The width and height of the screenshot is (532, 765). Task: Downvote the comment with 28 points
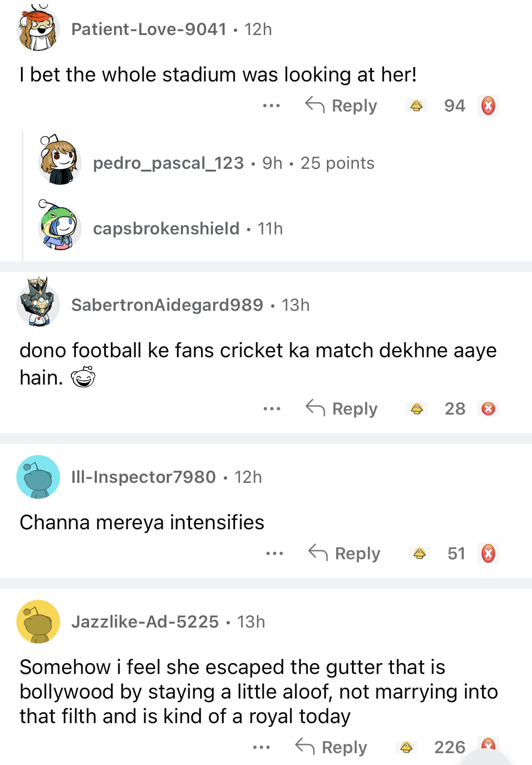pos(488,409)
